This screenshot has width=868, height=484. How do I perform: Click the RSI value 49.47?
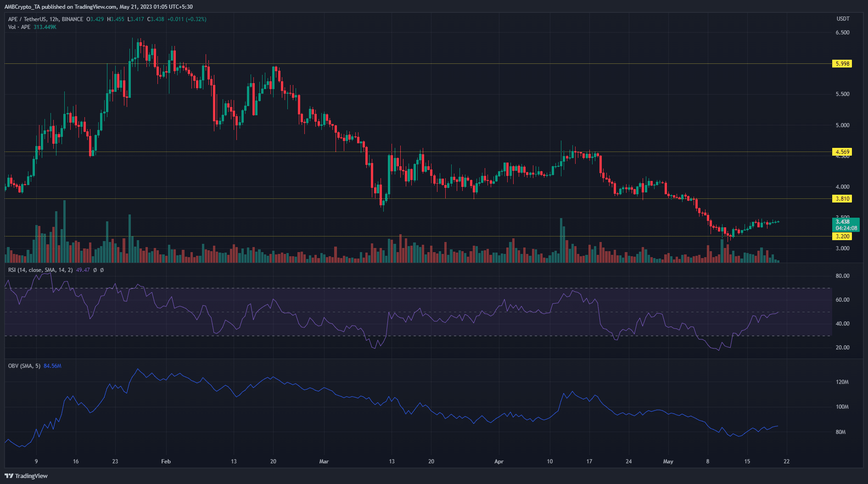pos(83,270)
